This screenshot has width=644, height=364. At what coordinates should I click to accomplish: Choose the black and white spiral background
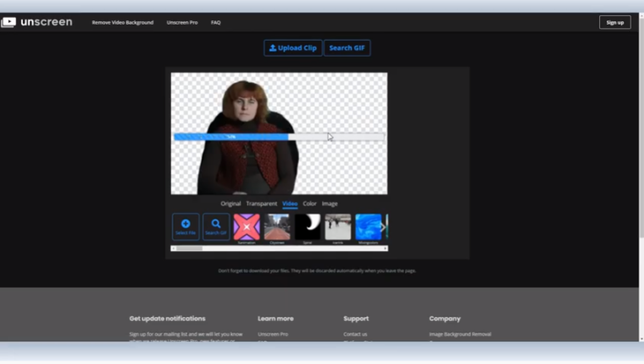pos(308,227)
